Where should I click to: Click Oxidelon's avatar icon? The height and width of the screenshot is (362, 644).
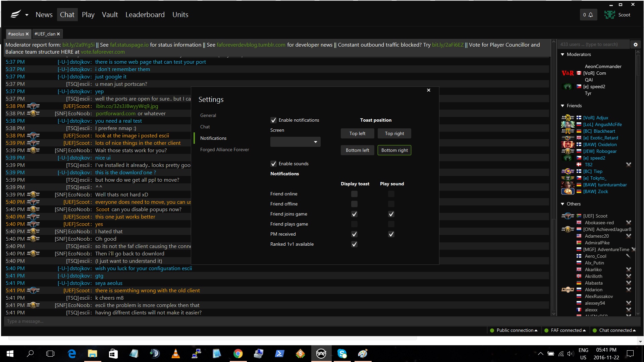(568, 144)
